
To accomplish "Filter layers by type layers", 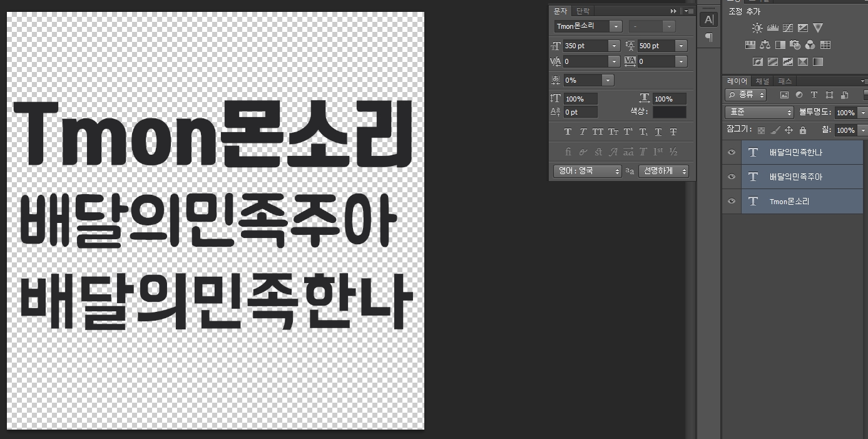I will coord(814,95).
